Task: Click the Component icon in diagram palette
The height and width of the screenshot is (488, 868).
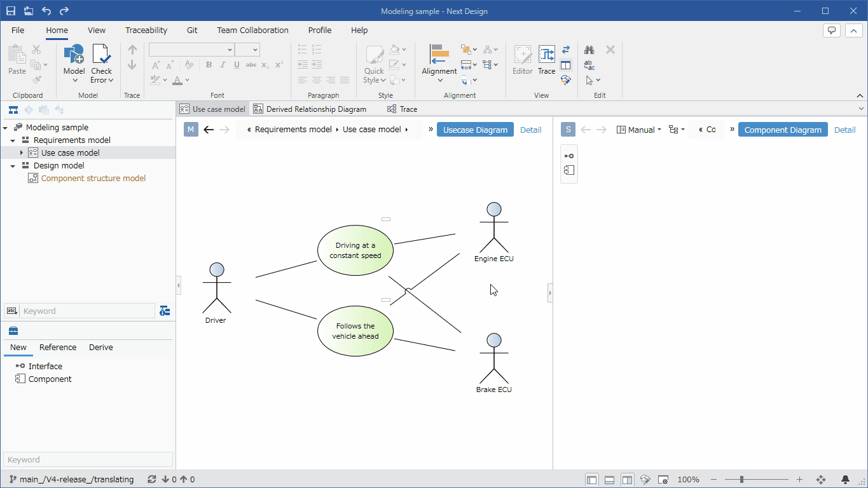Action: tap(569, 170)
